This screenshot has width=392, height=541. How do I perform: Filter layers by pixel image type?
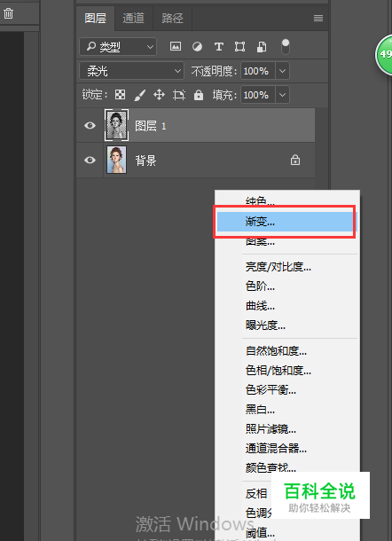coord(176,46)
